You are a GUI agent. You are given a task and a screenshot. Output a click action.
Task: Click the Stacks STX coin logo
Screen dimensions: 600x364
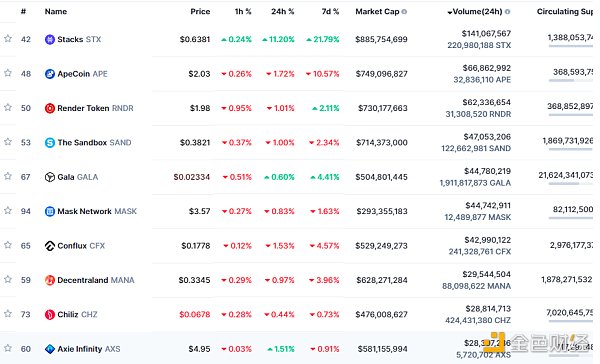(50, 39)
